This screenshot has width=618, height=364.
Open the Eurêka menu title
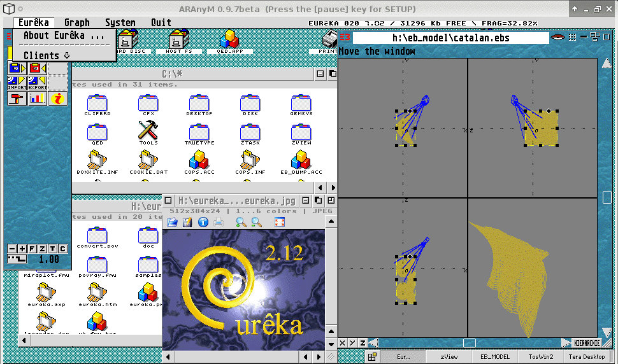34,22
